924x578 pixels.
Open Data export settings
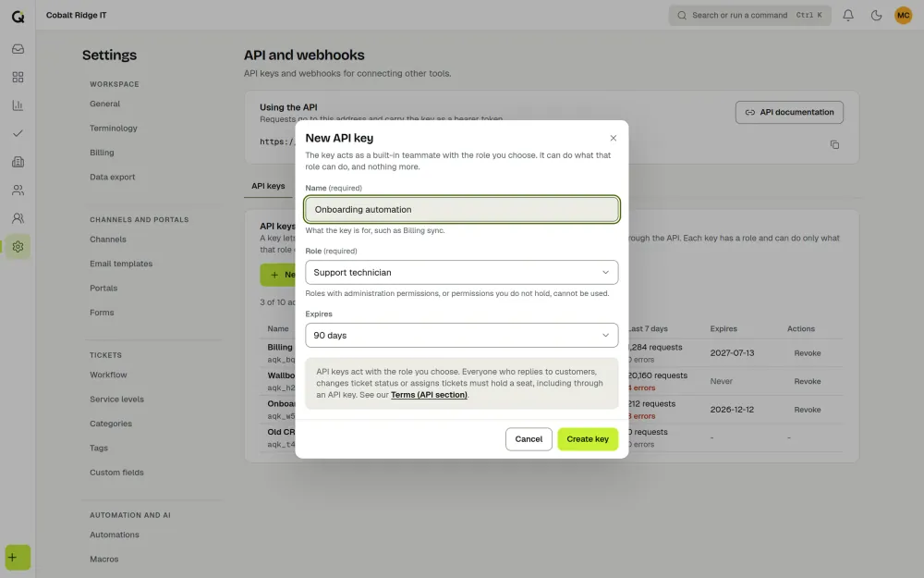(x=112, y=177)
